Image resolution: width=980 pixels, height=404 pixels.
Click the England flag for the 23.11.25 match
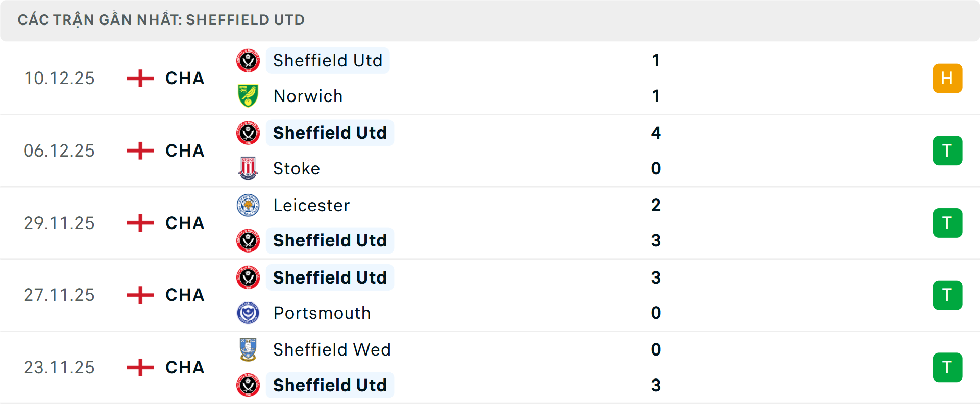[x=139, y=367]
